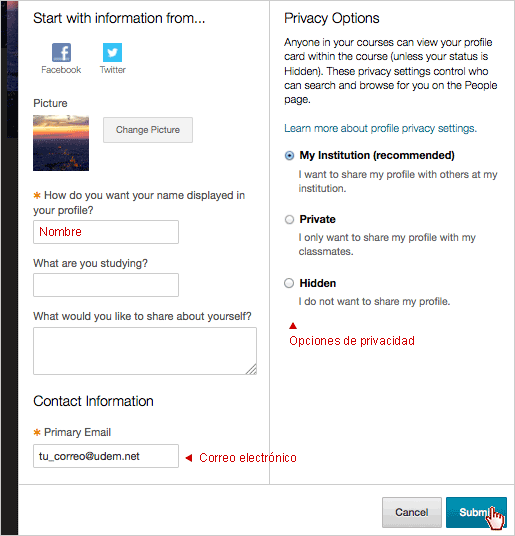Click the Twitter bird icon
Screen dimensions: 515x536
pyautogui.click(x=112, y=52)
